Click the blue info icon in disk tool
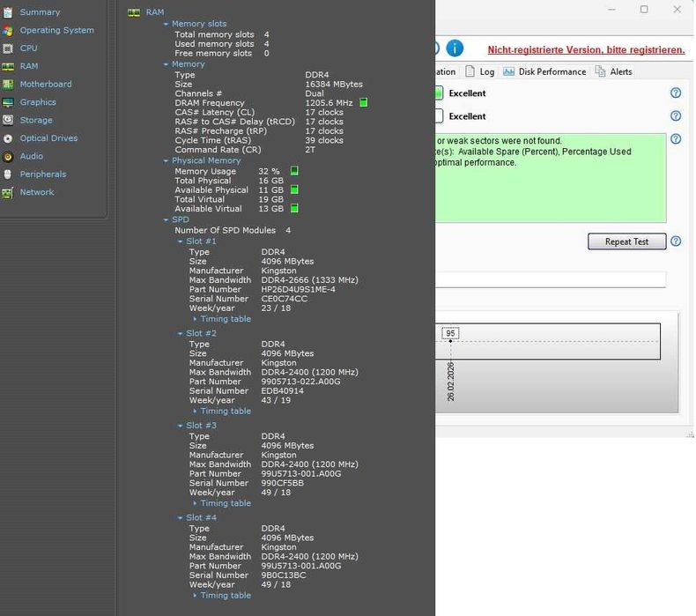Viewport: 696px width, 616px height. point(454,48)
